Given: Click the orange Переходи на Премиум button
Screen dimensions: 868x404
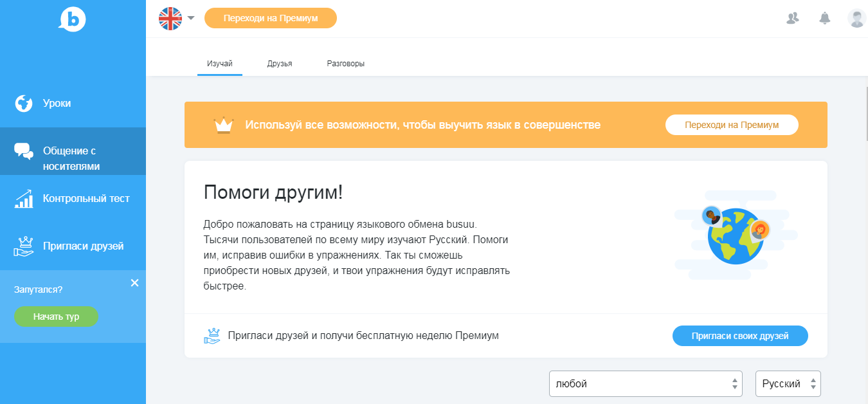Looking at the screenshot, I should point(270,18).
